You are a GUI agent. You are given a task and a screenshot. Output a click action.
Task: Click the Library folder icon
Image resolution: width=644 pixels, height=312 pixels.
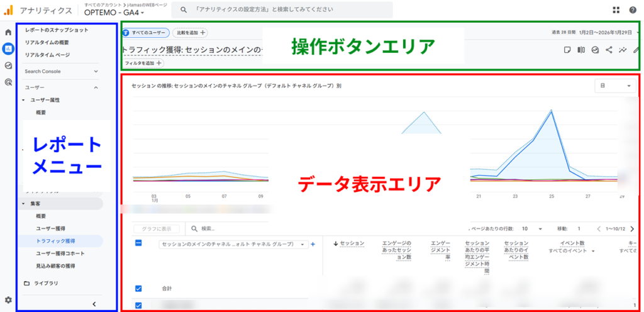pos(26,283)
